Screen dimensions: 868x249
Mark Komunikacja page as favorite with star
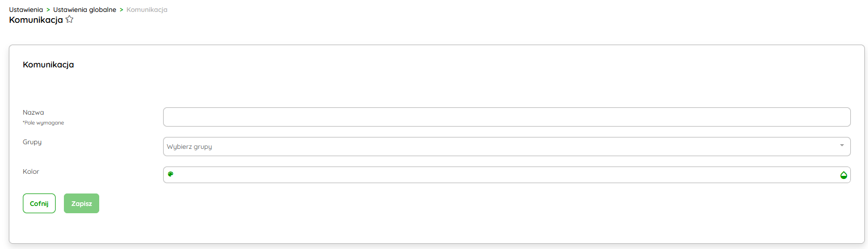pos(70,20)
